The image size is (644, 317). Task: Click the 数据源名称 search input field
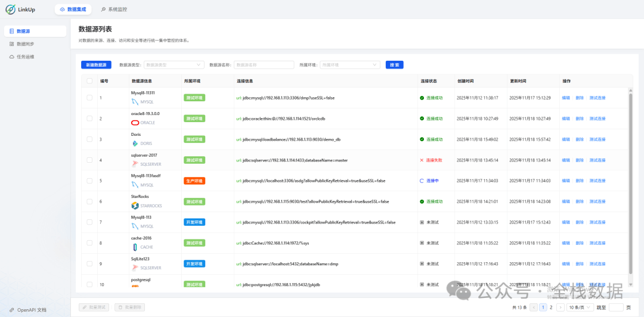264,65
